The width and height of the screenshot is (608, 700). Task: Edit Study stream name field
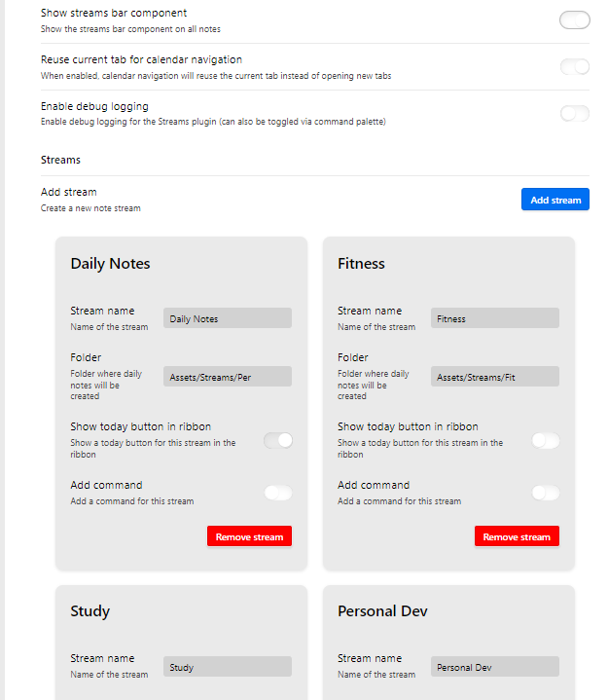pos(228,667)
